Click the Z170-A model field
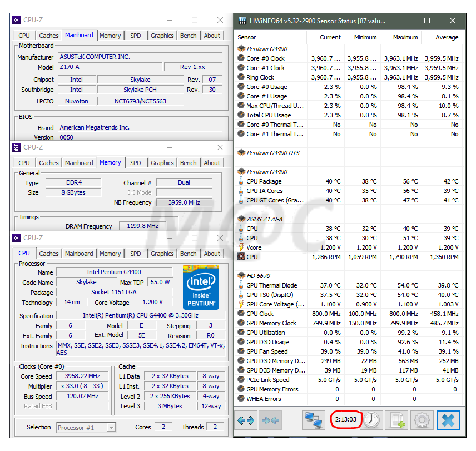Image resolution: width=476 pixels, height=451 pixels. coord(110,67)
